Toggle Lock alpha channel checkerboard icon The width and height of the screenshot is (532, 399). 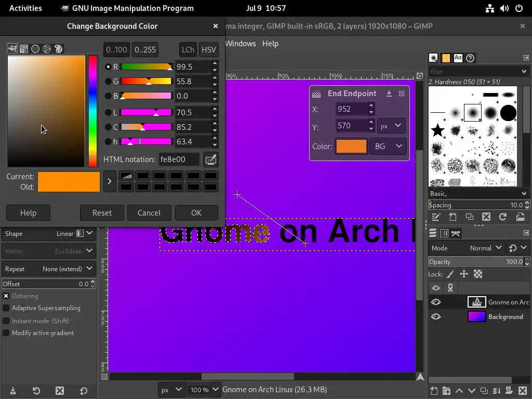coord(478,274)
